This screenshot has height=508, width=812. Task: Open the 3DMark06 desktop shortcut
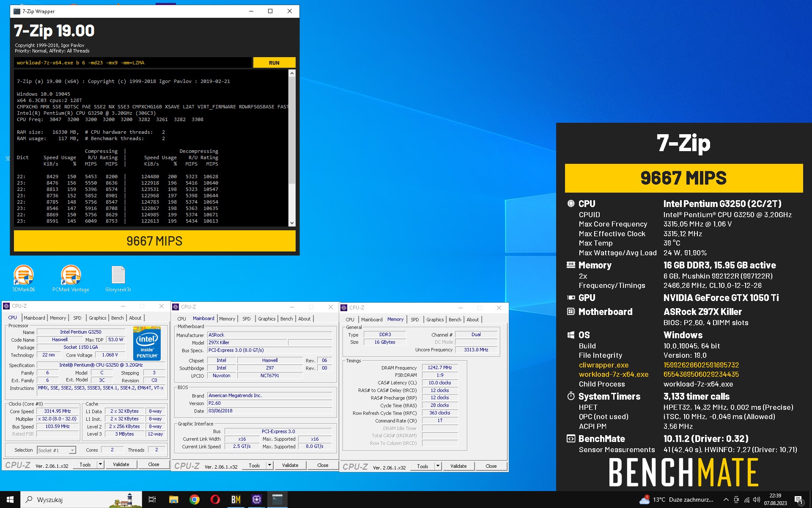click(x=24, y=278)
